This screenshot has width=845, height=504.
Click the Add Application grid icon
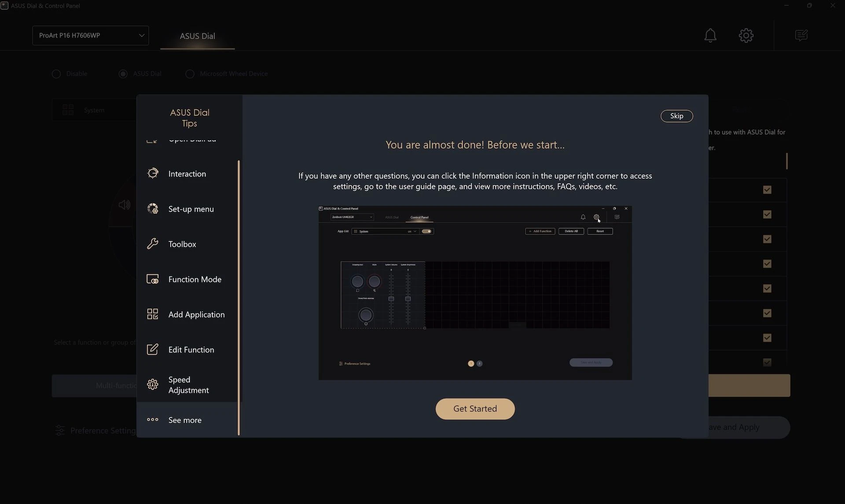[153, 314]
